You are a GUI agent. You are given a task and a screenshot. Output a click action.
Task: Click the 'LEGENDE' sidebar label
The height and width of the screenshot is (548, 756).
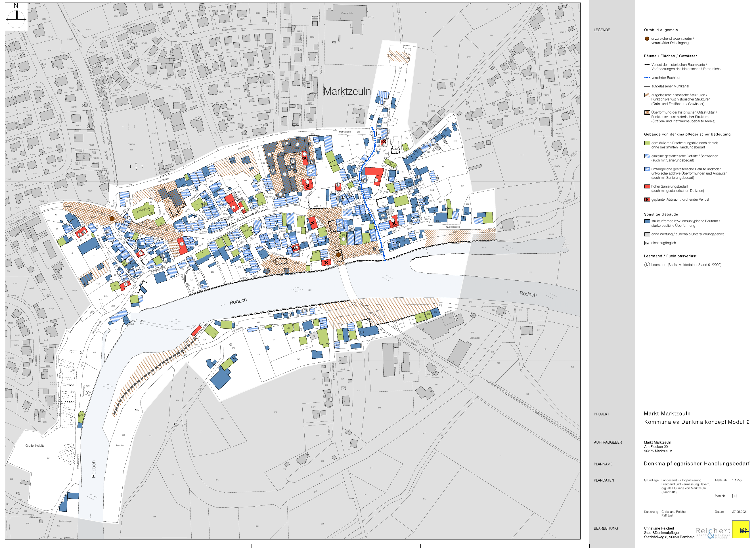coord(602,30)
